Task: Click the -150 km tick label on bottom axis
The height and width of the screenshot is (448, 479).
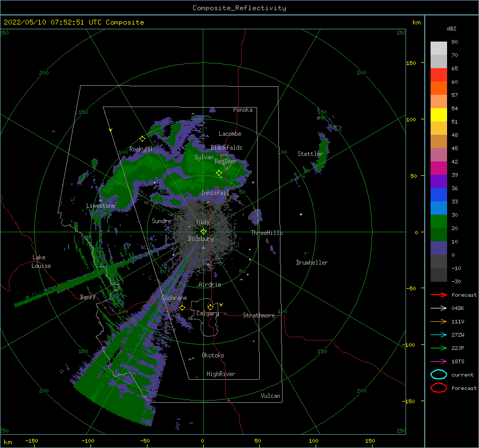Action: coord(31,441)
